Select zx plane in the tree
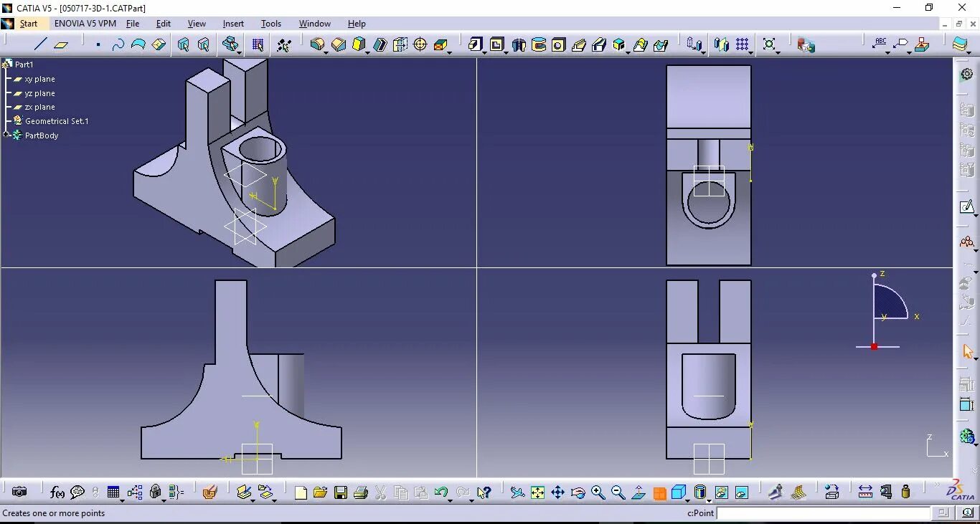Viewport: 980px width, 524px height. (39, 107)
